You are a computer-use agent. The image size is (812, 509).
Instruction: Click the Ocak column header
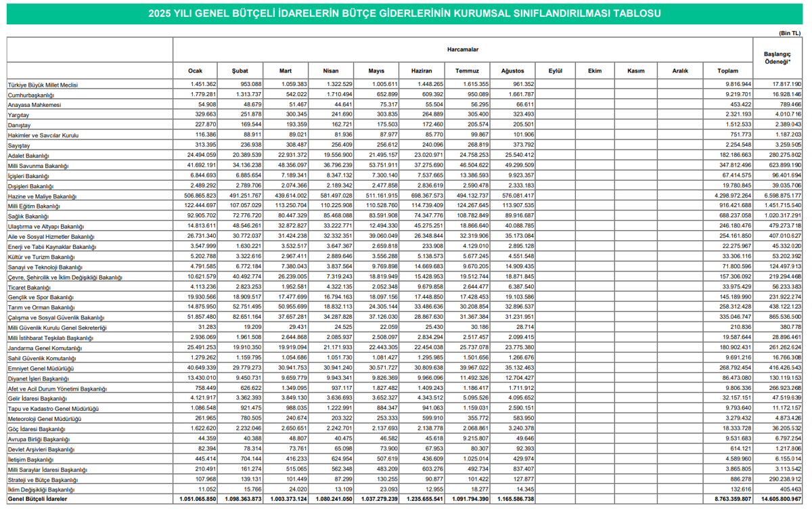click(x=195, y=71)
